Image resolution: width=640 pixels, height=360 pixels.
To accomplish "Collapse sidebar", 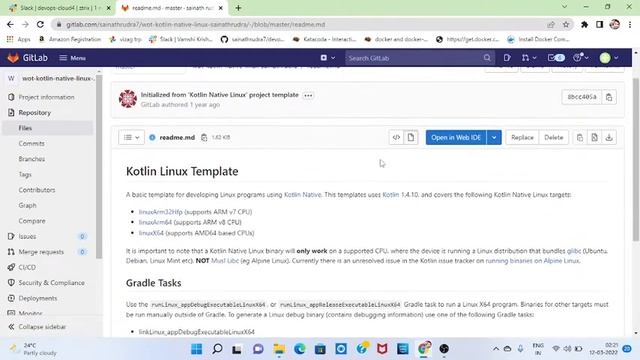I will pos(38,327).
